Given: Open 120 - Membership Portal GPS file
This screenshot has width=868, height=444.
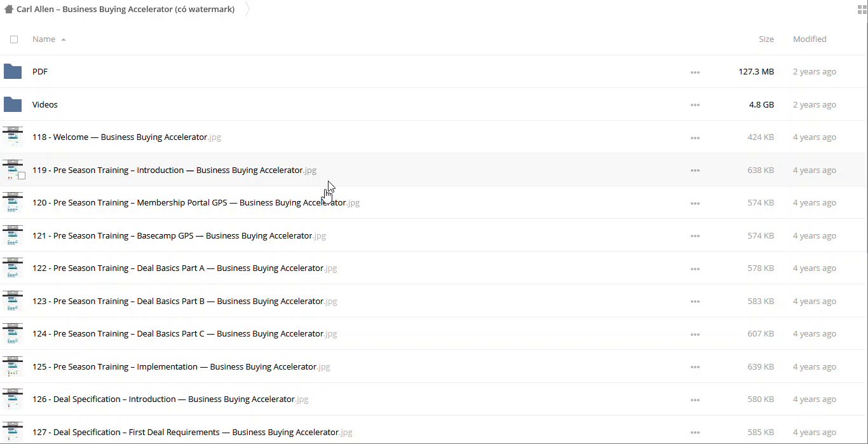Looking at the screenshot, I should coord(196,202).
